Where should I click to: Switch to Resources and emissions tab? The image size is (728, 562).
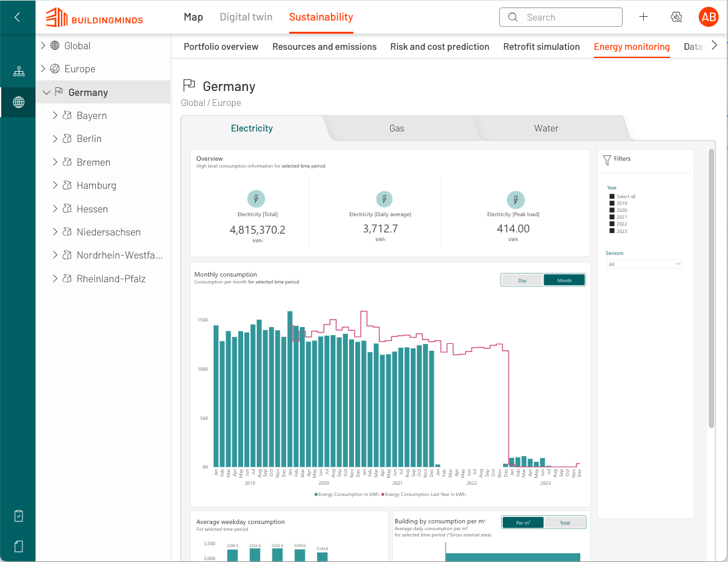coord(325,47)
